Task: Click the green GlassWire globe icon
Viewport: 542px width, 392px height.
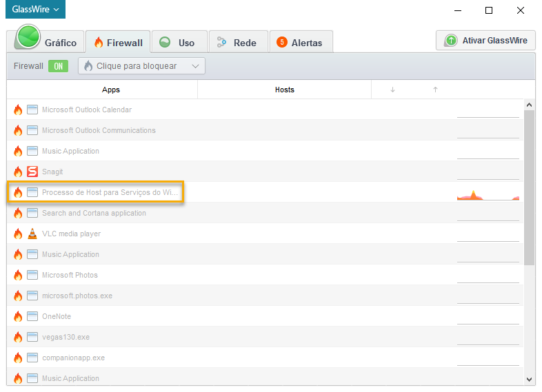Action: [x=28, y=37]
